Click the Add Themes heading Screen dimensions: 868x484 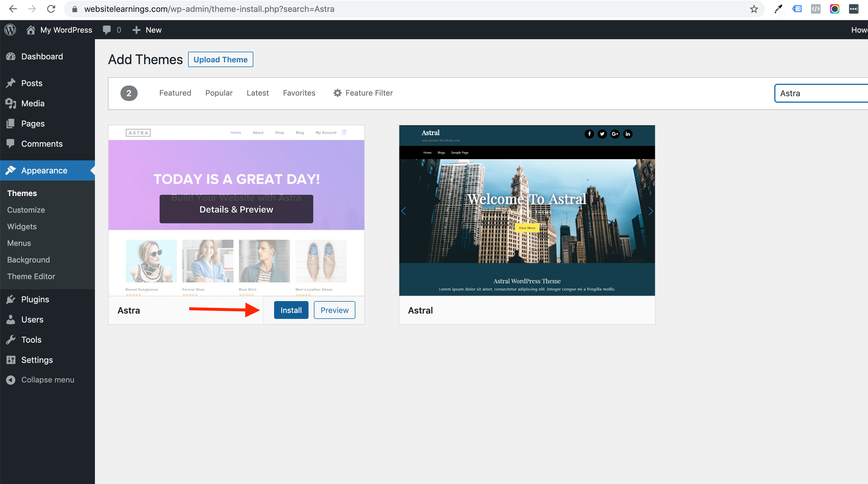pyautogui.click(x=146, y=59)
